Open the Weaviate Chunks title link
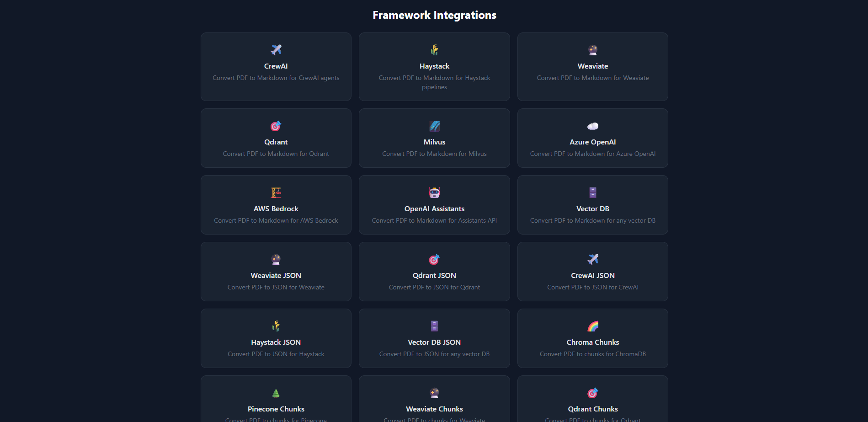 click(434, 409)
